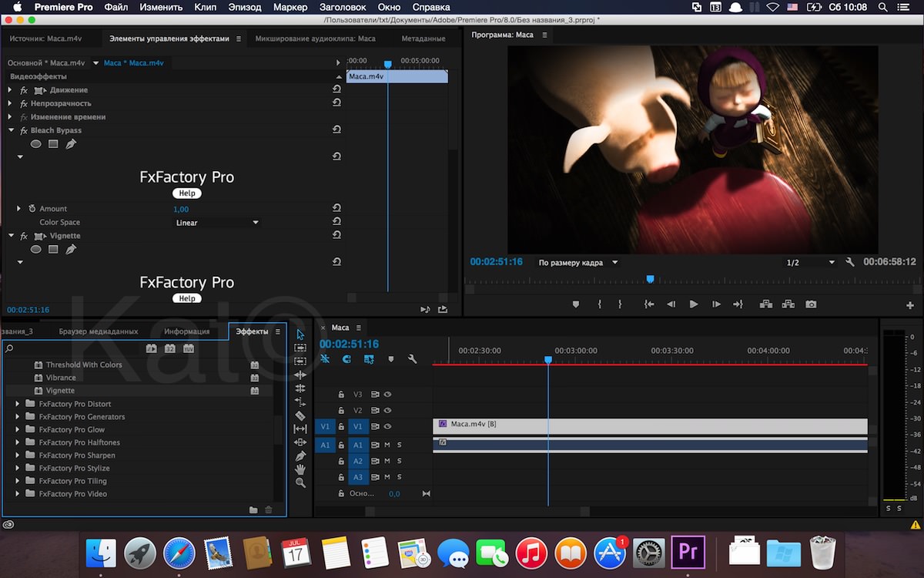Screen dimensions: 924x578
Task: Go to In point in Program monitor
Action: (x=649, y=304)
